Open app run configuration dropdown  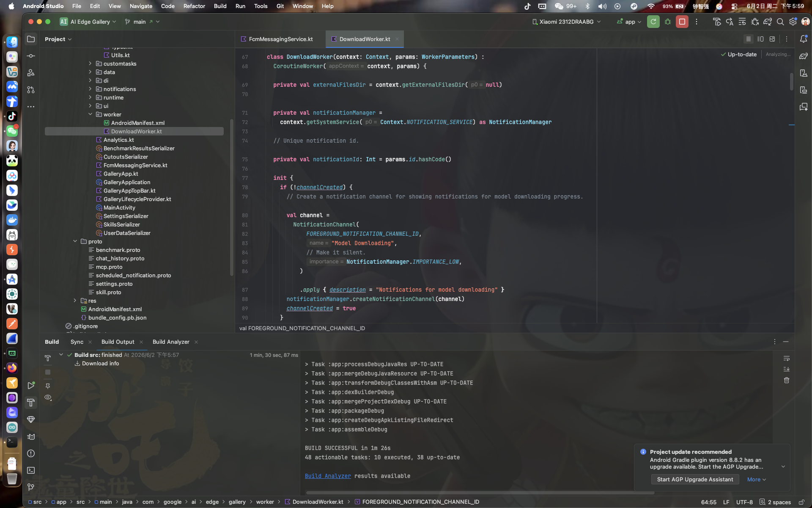629,22
